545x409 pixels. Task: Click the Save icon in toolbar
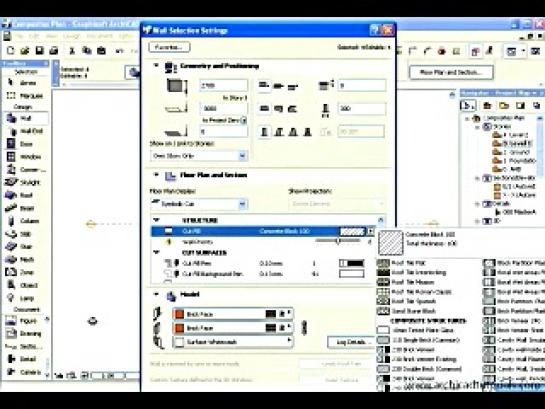(x=40, y=51)
